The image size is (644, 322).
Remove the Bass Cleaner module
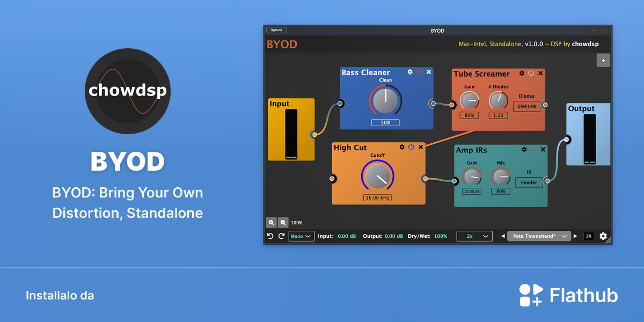tap(429, 72)
